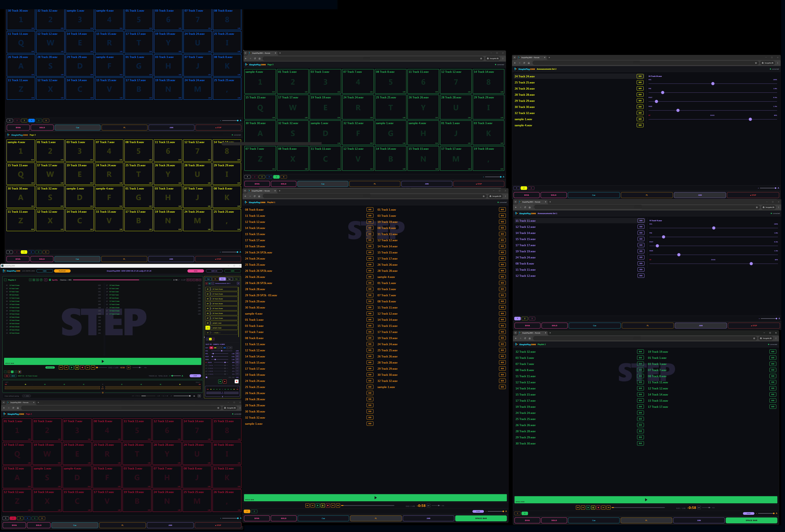Enable the R output next to A2

coord(231,348)
